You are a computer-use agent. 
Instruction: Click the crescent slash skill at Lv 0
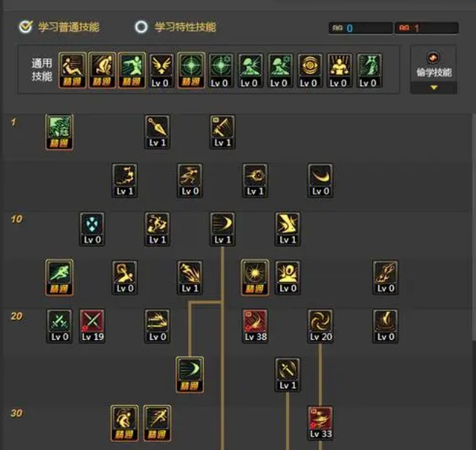(320, 180)
